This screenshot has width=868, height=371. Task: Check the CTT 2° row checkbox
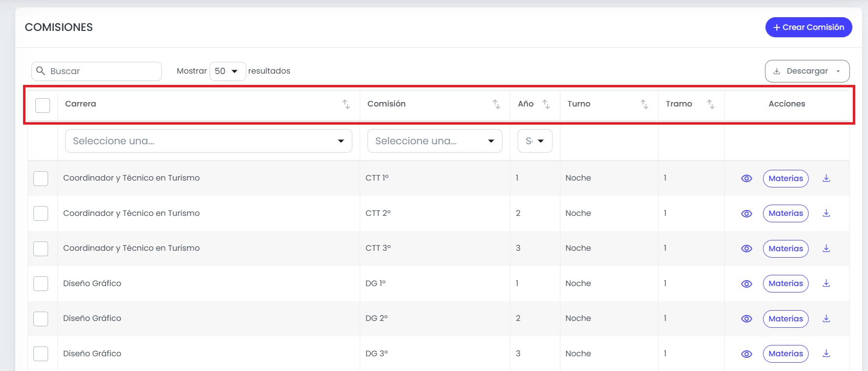41,213
